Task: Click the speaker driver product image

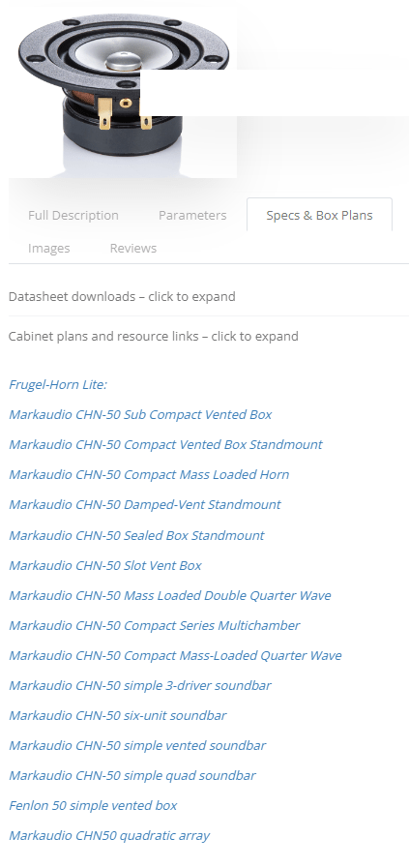Action: (x=123, y=89)
